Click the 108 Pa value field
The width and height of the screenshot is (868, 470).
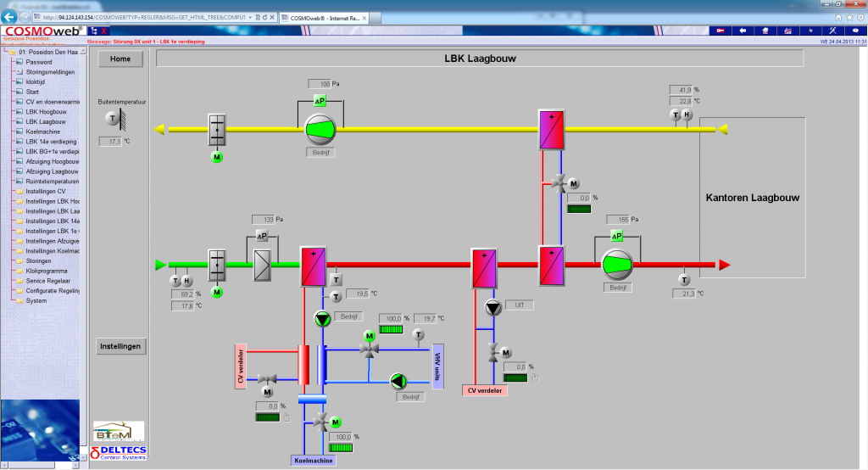pyautogui.click(x=320, y=84)
